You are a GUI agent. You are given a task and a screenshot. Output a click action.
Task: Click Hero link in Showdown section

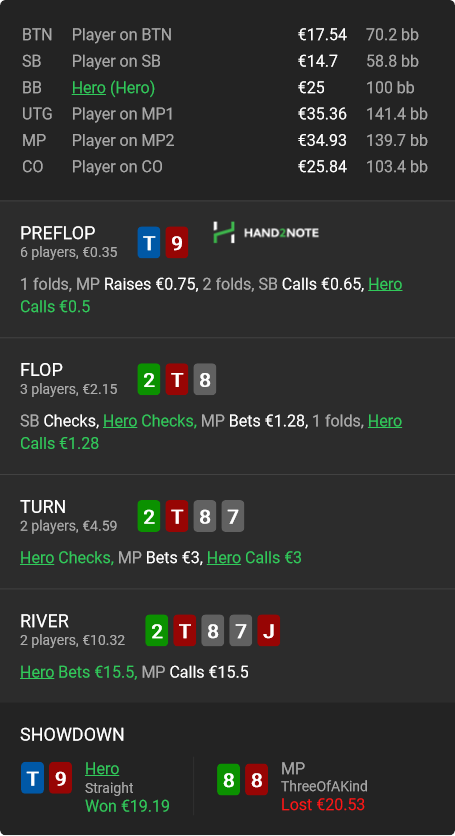[x=102, y=768]
